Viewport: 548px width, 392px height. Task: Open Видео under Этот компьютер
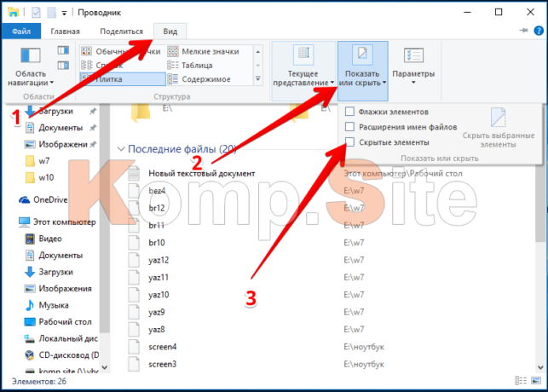43,239
